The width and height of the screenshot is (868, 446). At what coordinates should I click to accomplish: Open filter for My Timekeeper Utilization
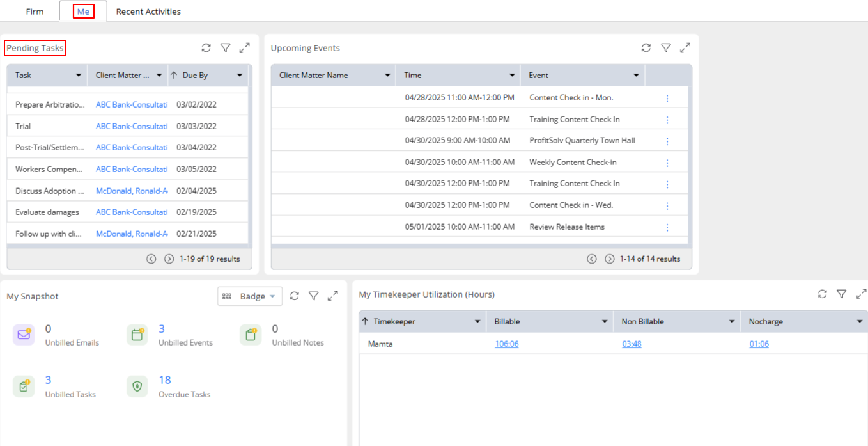coord(842,294)
